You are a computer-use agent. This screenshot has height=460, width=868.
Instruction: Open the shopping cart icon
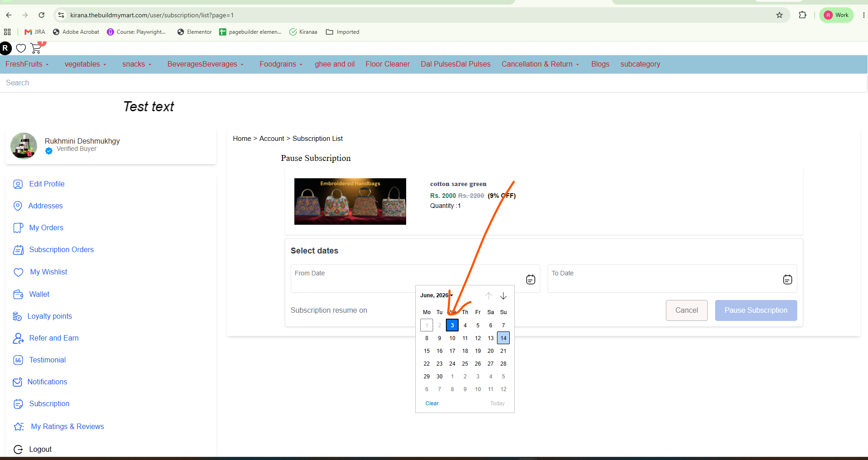pos(36,48)
